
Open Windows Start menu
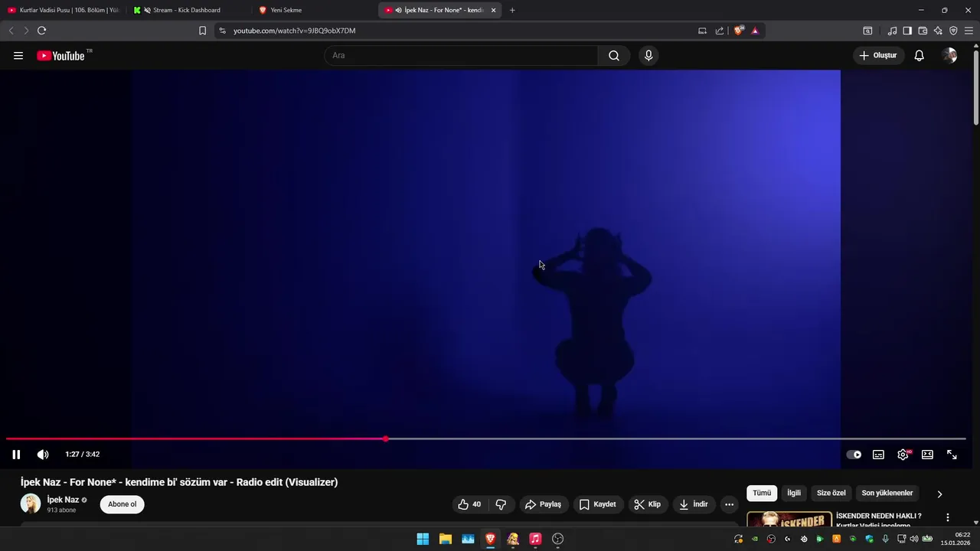[423, 539]
